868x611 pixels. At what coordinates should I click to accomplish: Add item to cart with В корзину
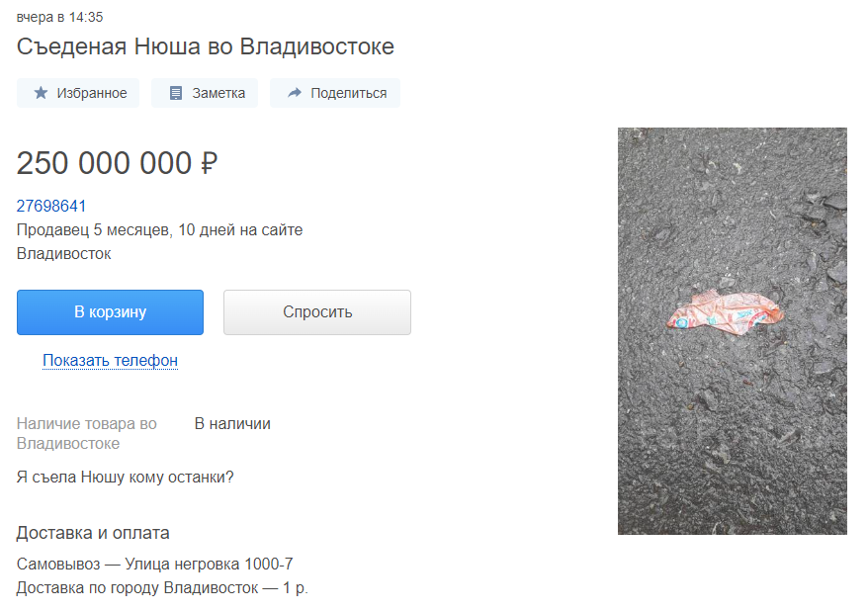110,312
